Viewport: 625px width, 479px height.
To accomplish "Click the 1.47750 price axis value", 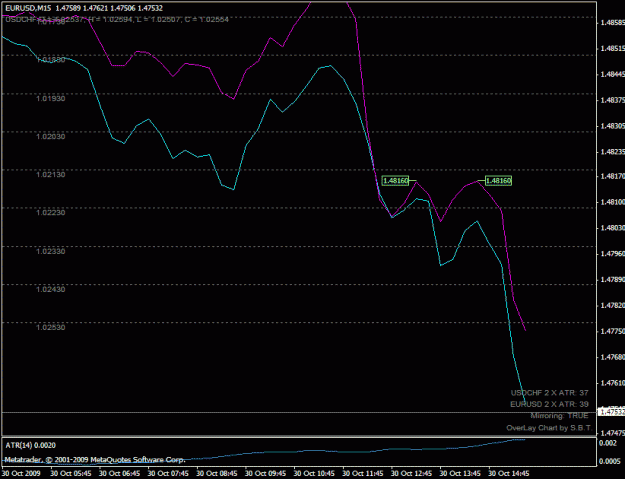I will [x=613, y=331].
